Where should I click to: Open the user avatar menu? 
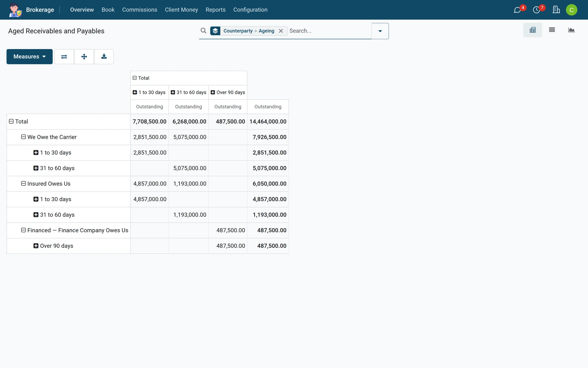[571, 10]
